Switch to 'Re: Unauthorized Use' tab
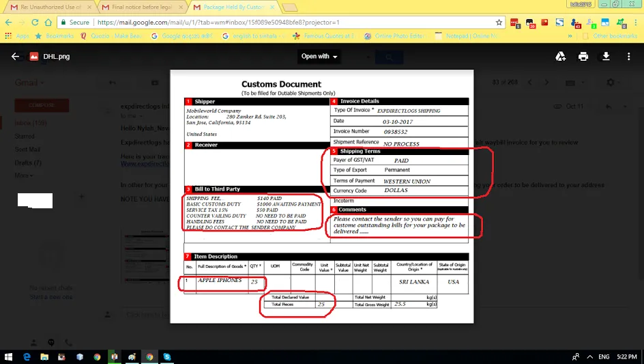 51,7
